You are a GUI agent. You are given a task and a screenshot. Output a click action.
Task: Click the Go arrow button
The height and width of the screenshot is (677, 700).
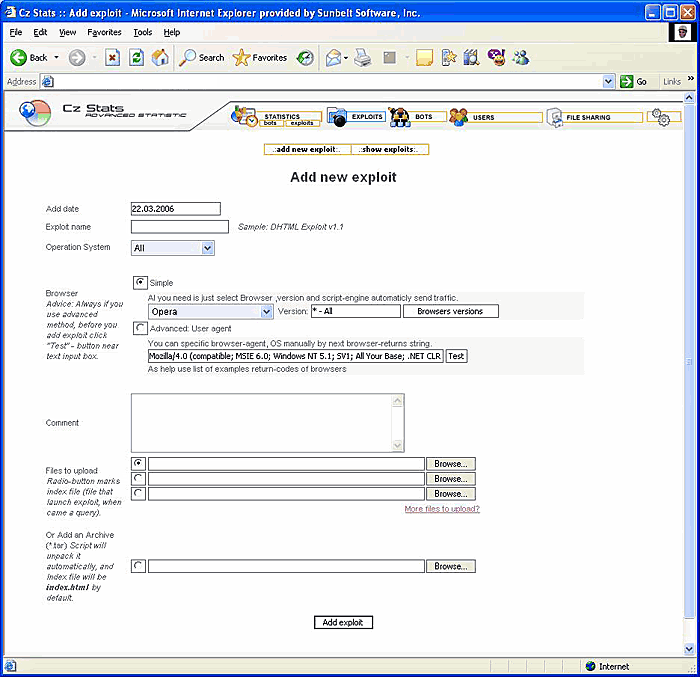626,82
